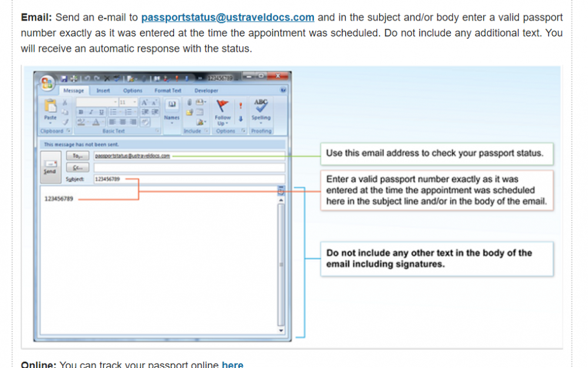
Task: Click the Signature icon in the Include group
Action: [x=200, y=122]
